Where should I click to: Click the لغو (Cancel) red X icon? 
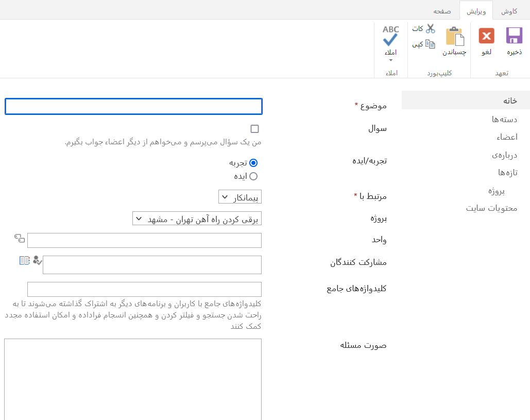(x=486, y=36)
